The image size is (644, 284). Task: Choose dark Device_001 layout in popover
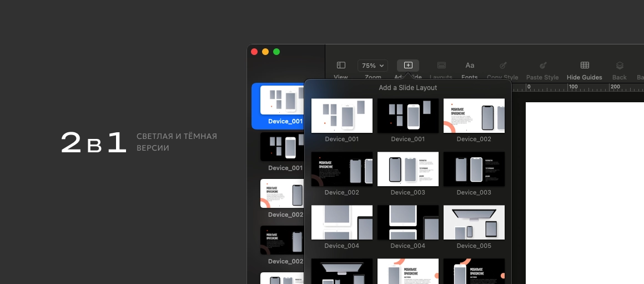tap(408, 116)
